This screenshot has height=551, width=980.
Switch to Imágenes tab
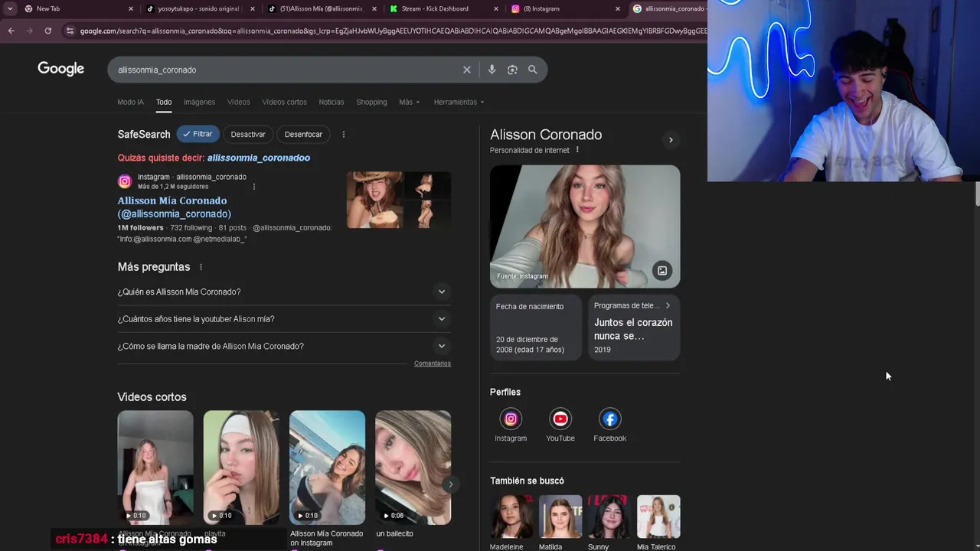coord(199,102)
